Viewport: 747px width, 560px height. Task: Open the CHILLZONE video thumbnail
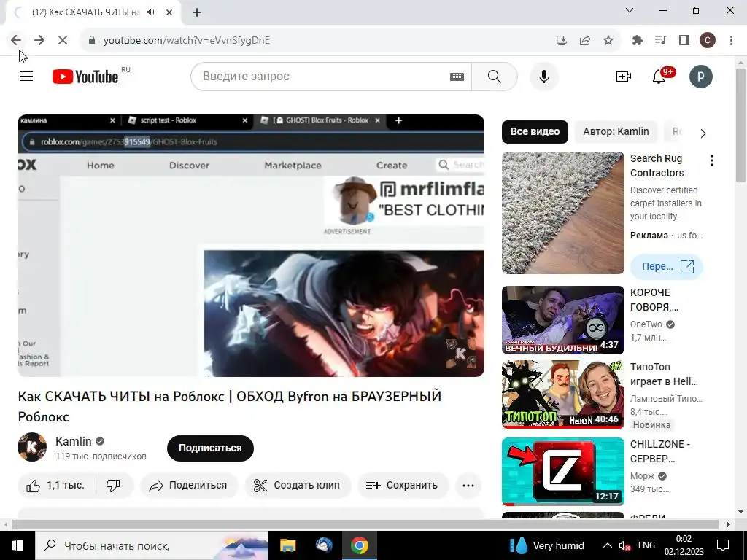coord(562,472)
